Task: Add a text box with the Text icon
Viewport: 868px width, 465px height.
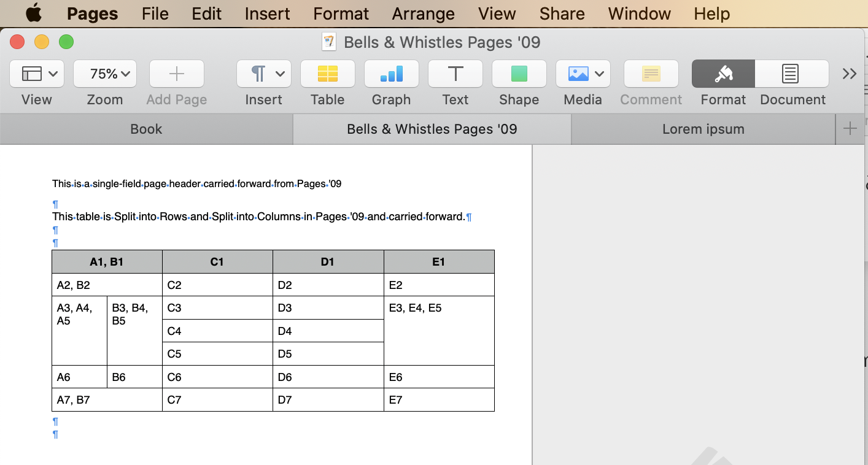Action: click(455, 74)
